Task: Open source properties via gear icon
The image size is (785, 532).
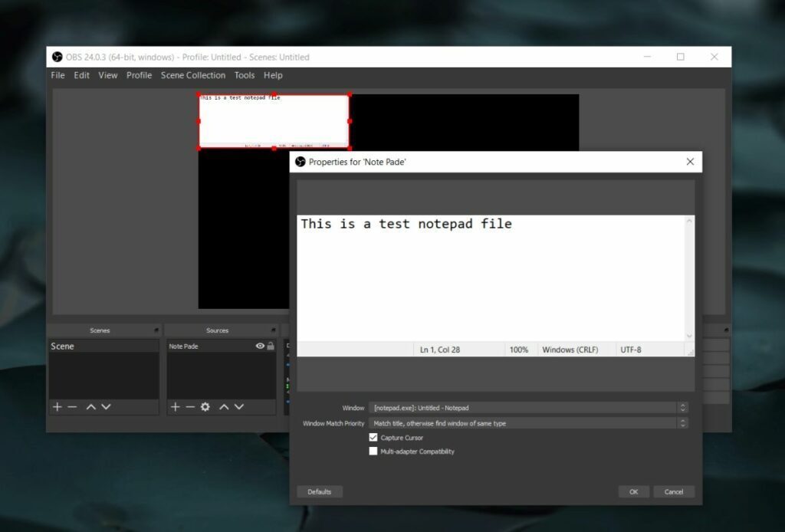Action: pyautogui.click(x=205, y=407)
